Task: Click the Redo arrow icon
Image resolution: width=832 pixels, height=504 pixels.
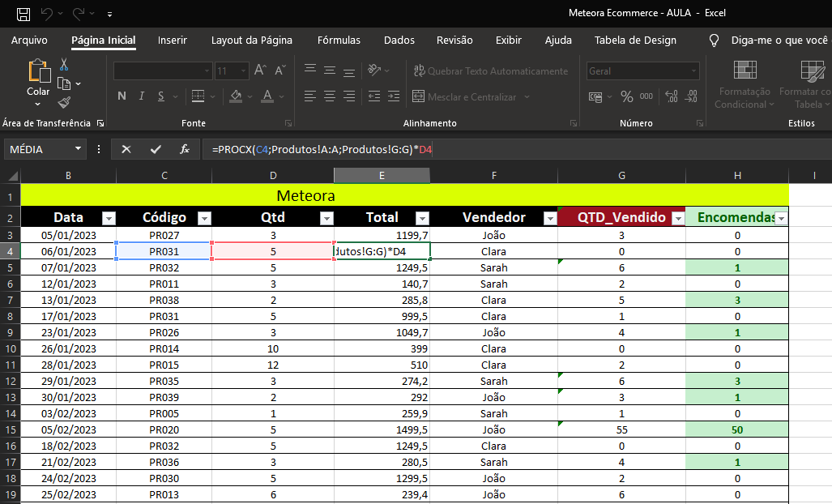Action: 79,14
